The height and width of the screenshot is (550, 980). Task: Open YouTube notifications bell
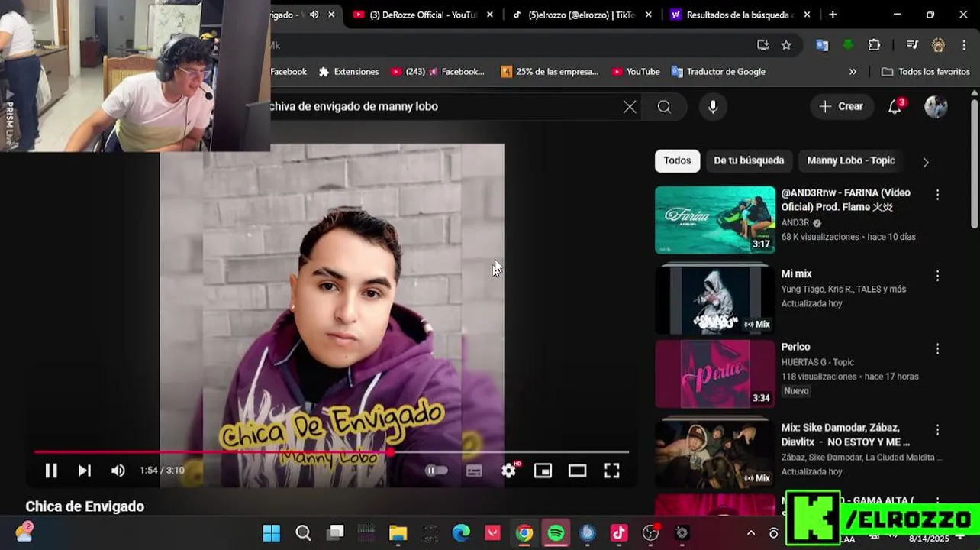[895, 106]
